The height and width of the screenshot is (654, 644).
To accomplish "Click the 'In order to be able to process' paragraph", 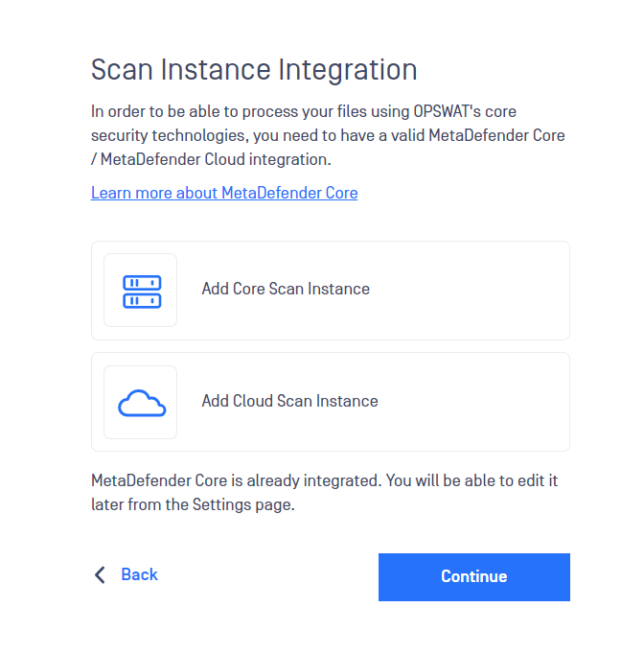I will [x=328, y=135].
